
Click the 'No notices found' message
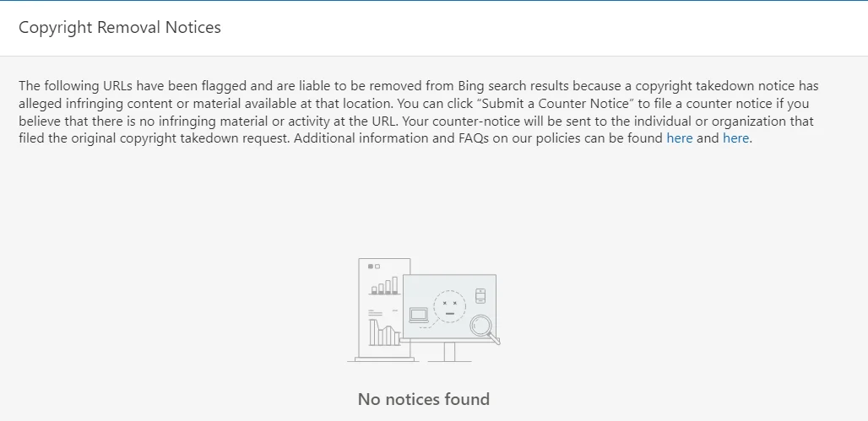point(424,399)
